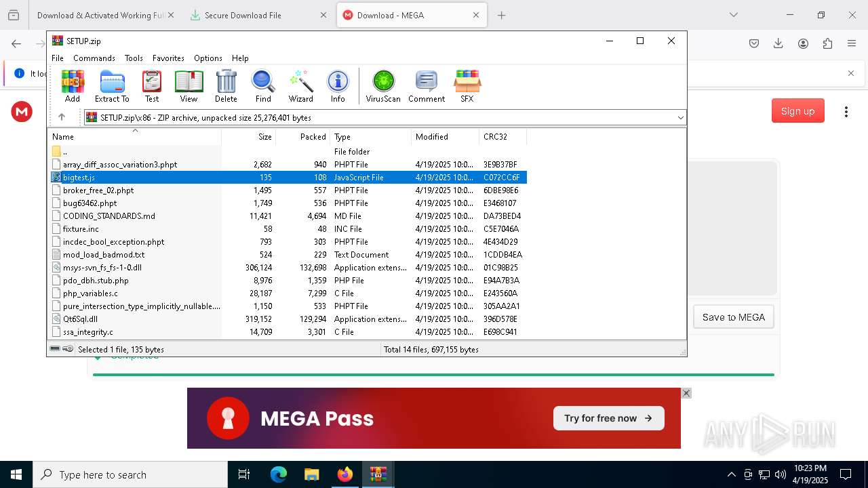868x488 pixels.
Task: Select CODING_STANDARDS.md file
Action: 288,216
